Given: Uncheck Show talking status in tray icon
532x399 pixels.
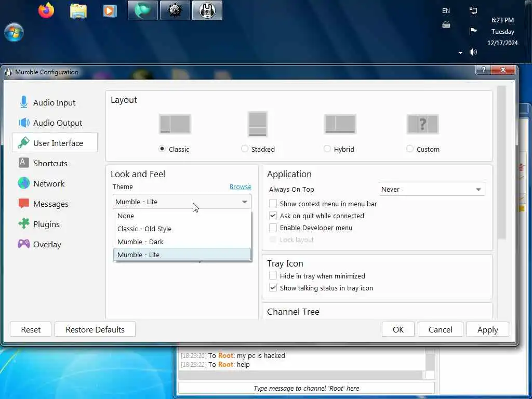Looking at the screenshot, I should click(273, 288).
